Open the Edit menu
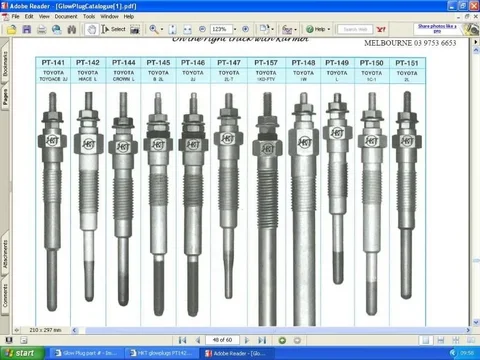Viewport: 480px width, 360px height. pos(29,16)
